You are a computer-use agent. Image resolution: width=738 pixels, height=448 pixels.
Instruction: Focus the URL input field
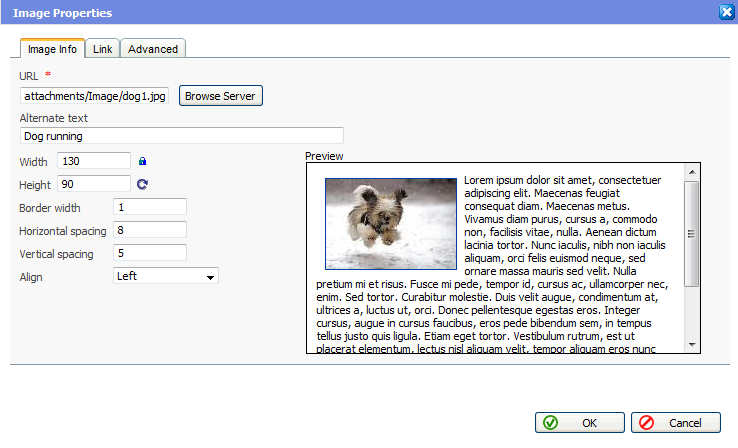[95, 96]
